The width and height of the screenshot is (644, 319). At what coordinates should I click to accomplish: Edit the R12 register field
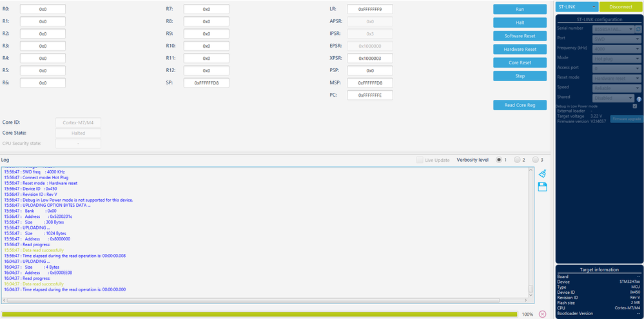[206, 71]
